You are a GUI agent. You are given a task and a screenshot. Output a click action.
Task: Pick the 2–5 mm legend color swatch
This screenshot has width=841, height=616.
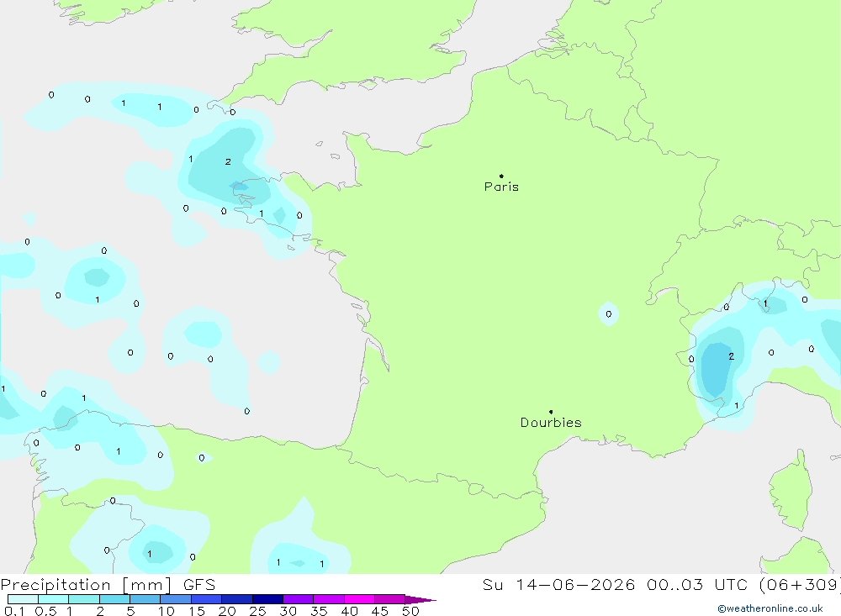point(114,599)
